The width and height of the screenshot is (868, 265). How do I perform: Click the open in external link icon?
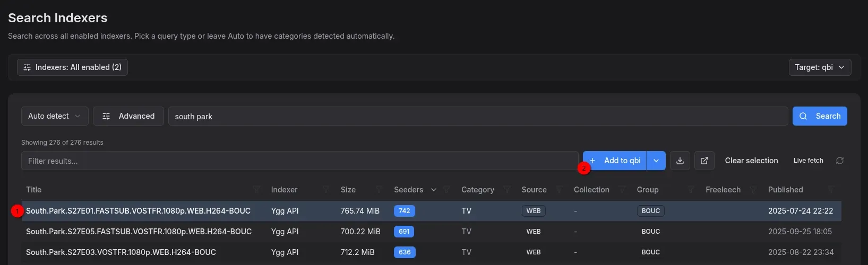coord(704,161)
